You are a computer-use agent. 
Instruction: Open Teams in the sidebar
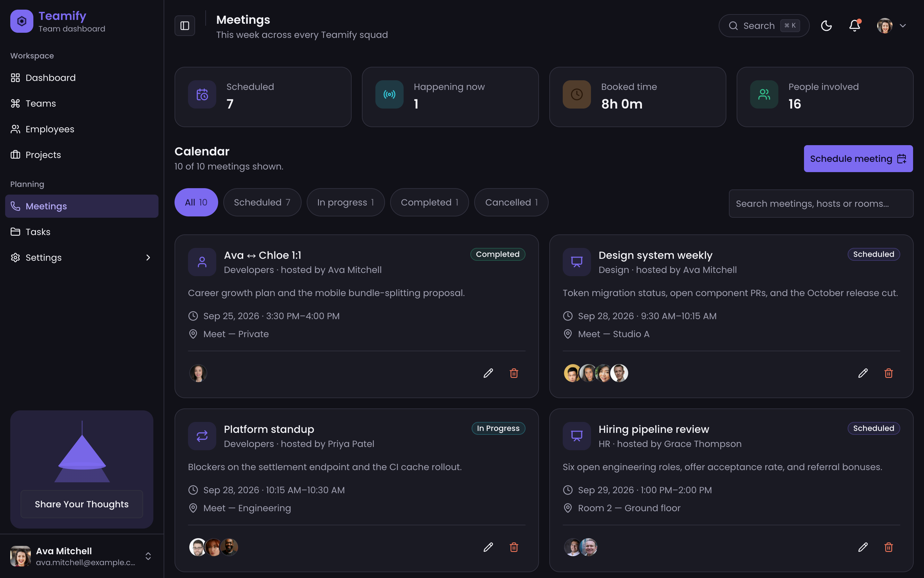[x=82, y=103]
